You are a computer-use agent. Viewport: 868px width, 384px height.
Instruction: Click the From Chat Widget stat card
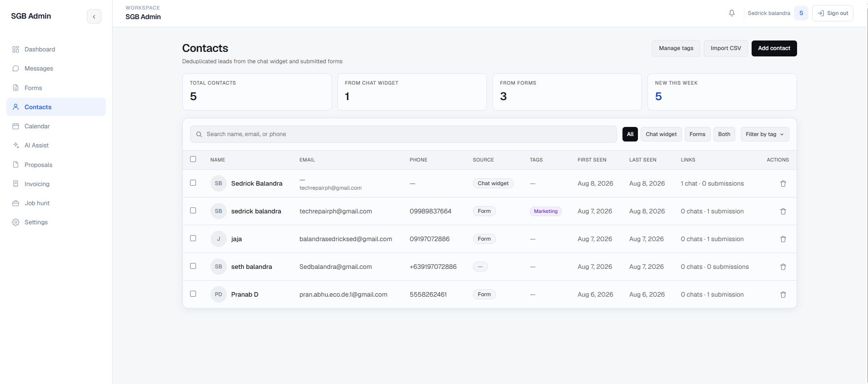412,92
